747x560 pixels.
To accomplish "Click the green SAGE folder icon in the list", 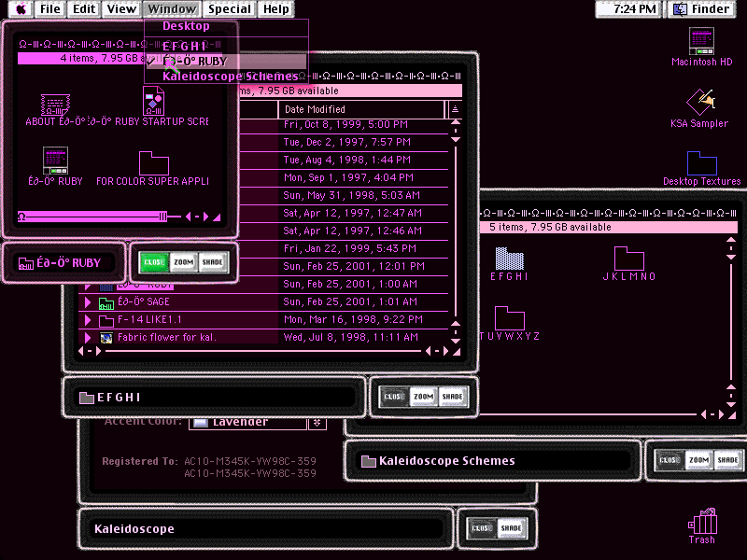I will coord(106,302).
